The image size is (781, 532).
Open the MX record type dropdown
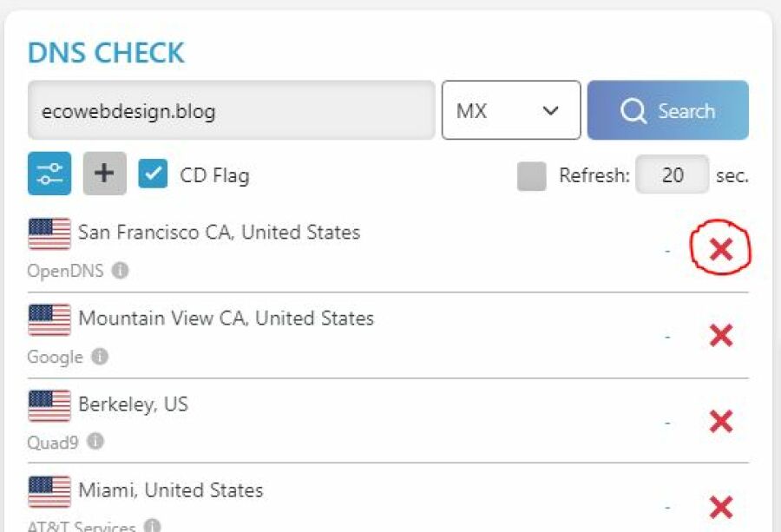511,110
